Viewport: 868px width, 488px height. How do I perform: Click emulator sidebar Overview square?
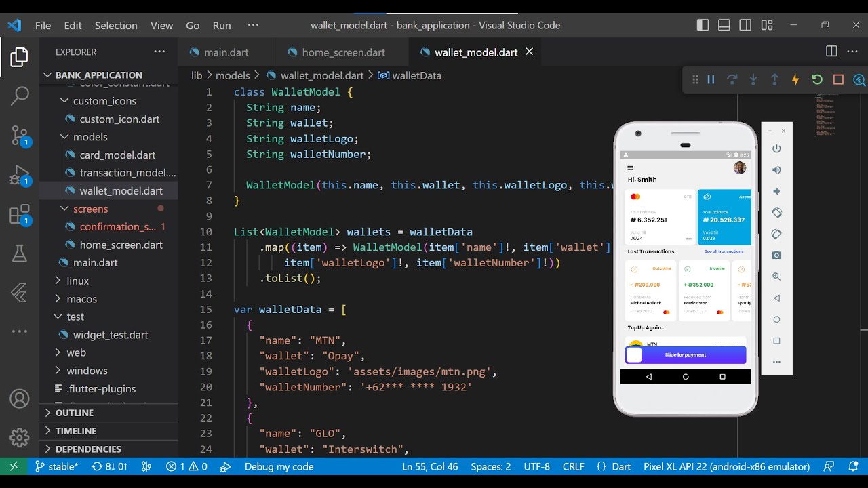point(776,341)
